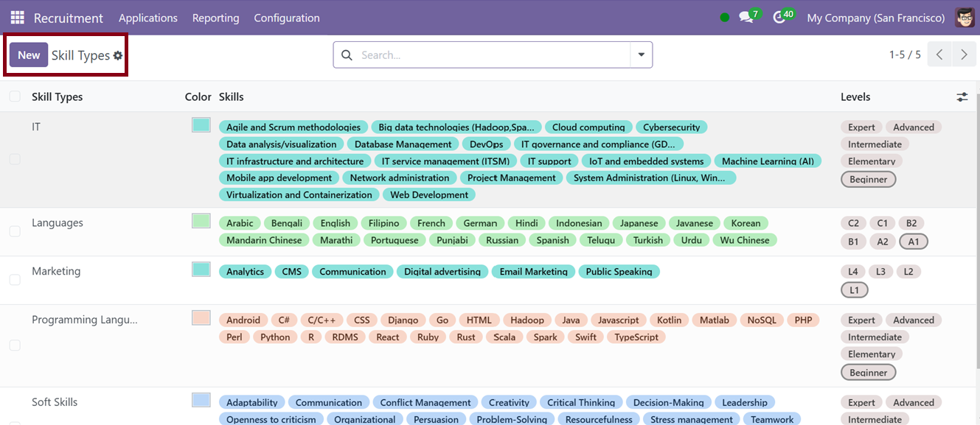Click the Arabic language tag
980x425 pixels.
point(240,223)
